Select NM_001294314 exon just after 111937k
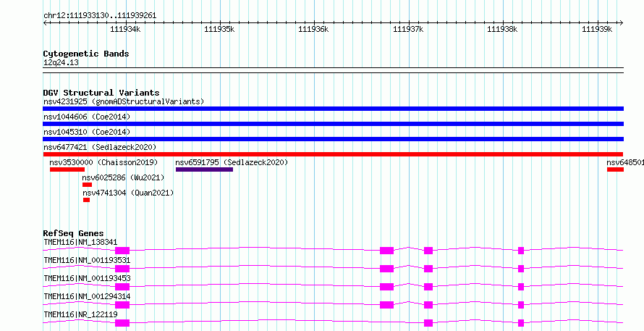The image size is (644, 331). coord(428,305)
